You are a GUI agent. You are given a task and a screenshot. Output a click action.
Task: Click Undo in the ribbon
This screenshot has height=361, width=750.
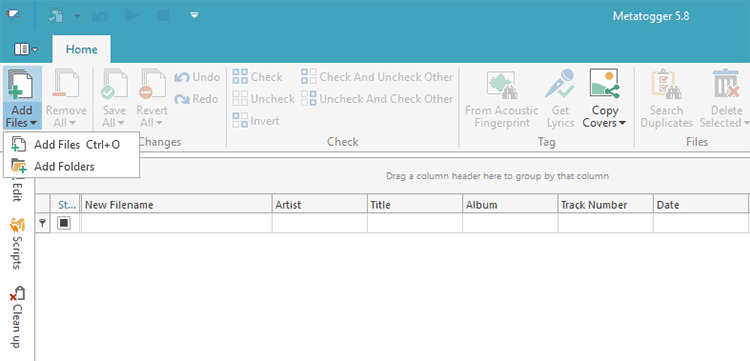coord(197,77)
